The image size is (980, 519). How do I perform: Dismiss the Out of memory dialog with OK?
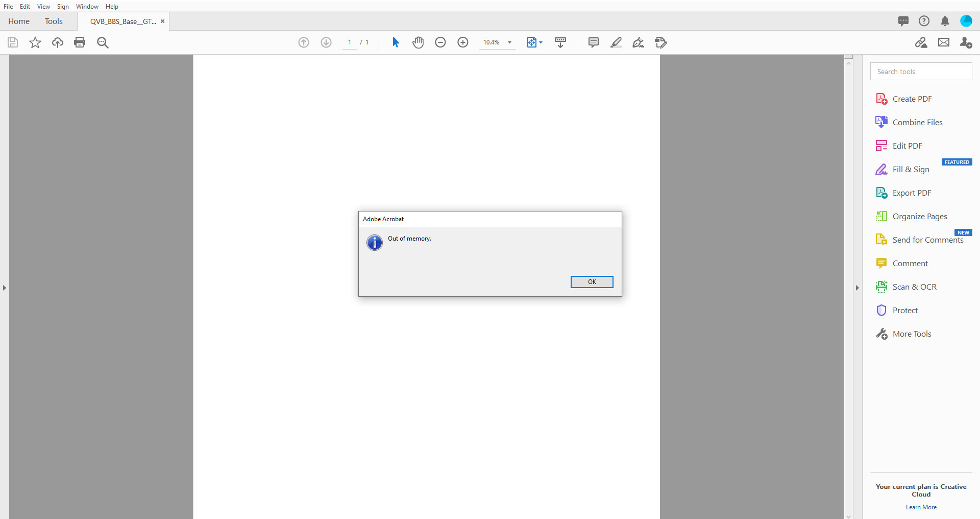pyautogui.click(x=592, y=281)
